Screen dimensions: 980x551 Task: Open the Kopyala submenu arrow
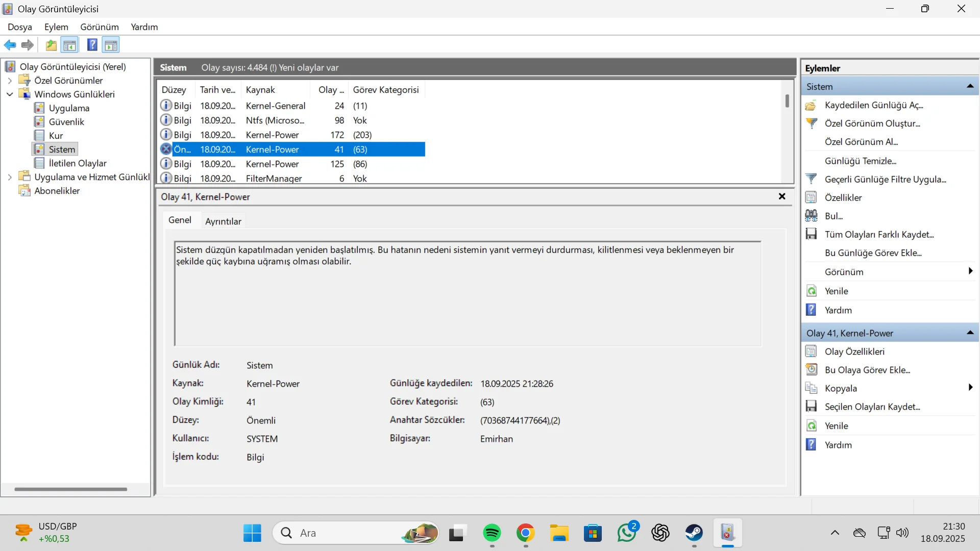pyautogui.click(x=970, y=388)
